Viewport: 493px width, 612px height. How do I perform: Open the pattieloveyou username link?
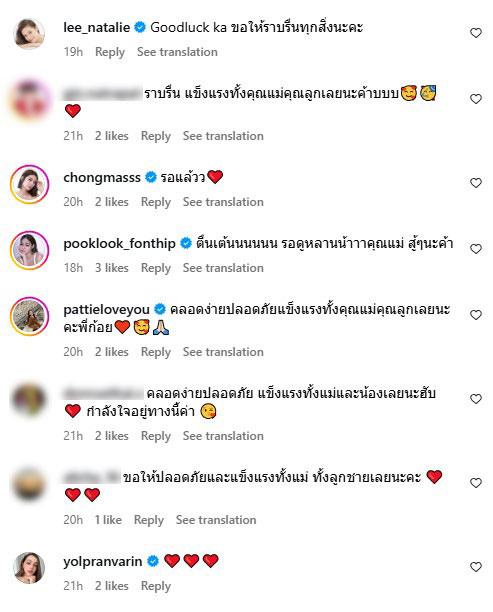[x=106, y=310]
